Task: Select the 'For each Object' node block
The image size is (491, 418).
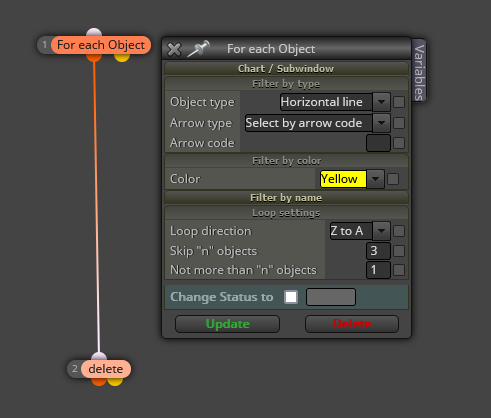Action: tap(101, 45)
